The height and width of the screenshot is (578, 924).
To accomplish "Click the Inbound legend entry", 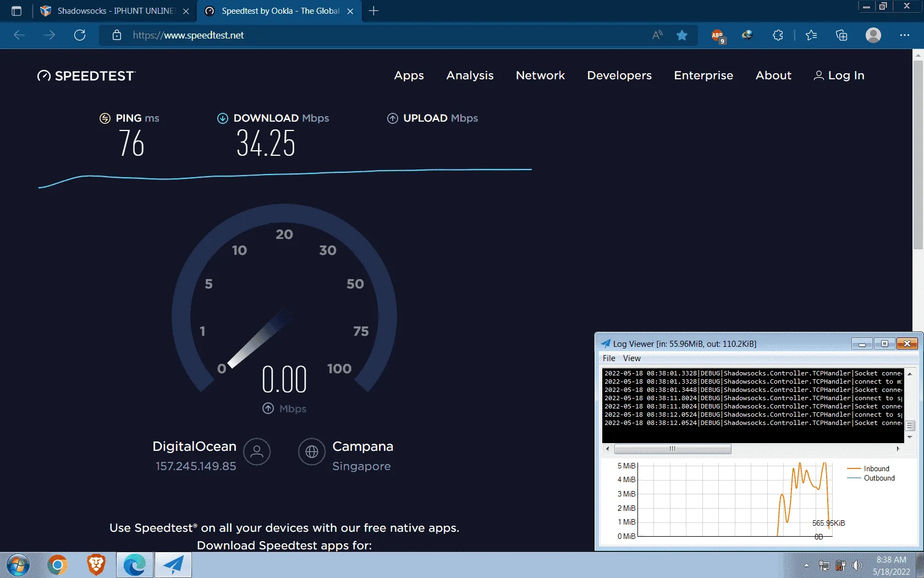I will 868,469.
